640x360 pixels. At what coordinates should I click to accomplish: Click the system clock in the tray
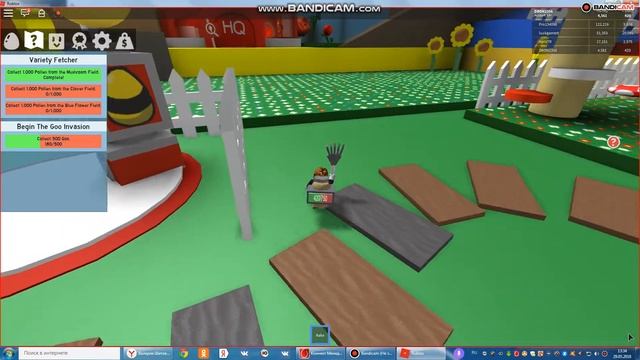coord(622,353)
